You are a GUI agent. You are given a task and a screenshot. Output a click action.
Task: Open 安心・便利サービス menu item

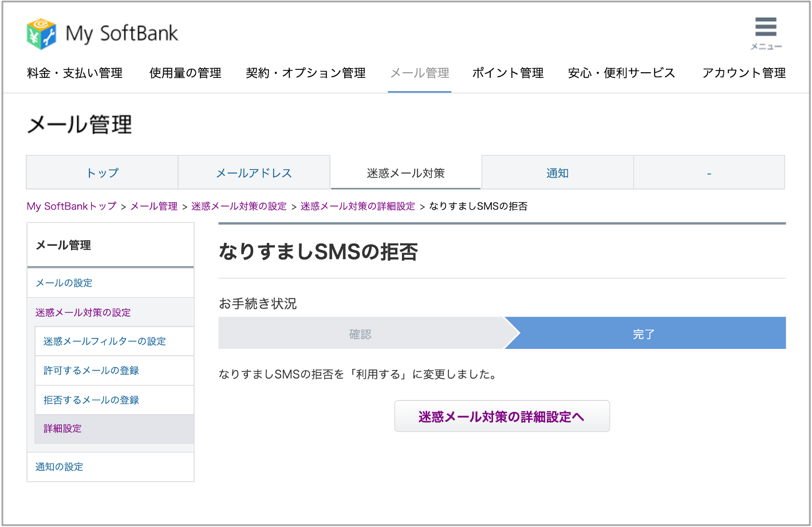pyautogui.click(x=621, y=73)
